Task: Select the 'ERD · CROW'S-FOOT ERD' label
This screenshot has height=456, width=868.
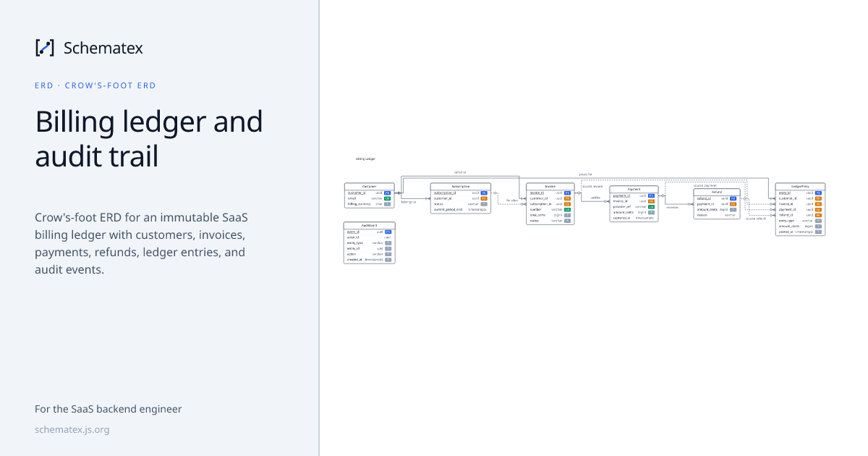Action: pos(95,85)
